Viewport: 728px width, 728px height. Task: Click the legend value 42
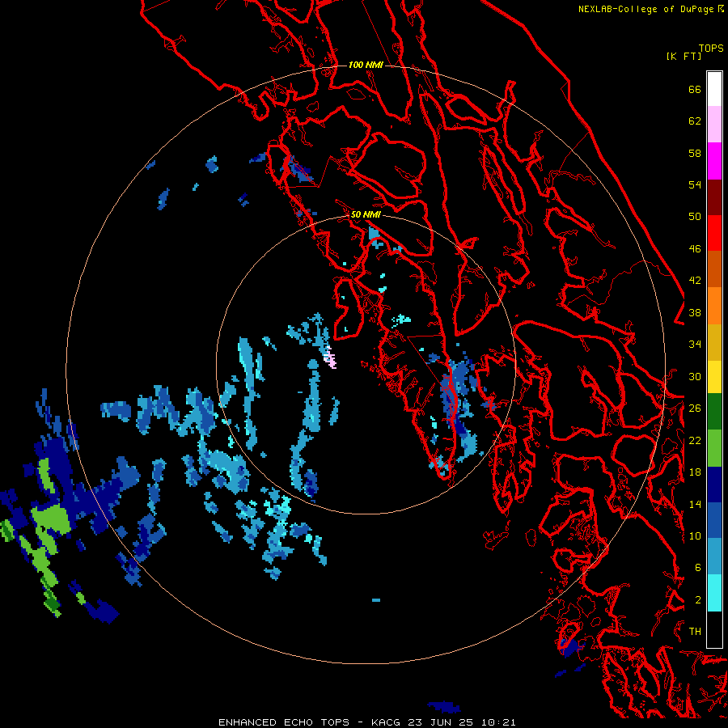tap(695, 281)
